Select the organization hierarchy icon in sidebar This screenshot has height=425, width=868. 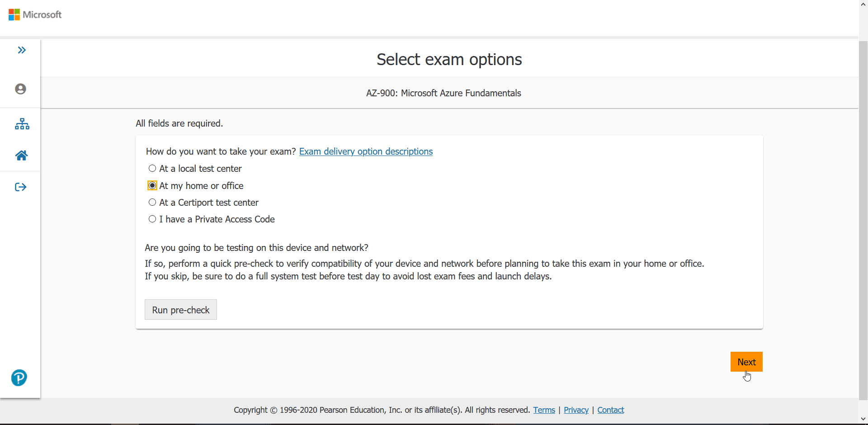(x=22, y=124)
